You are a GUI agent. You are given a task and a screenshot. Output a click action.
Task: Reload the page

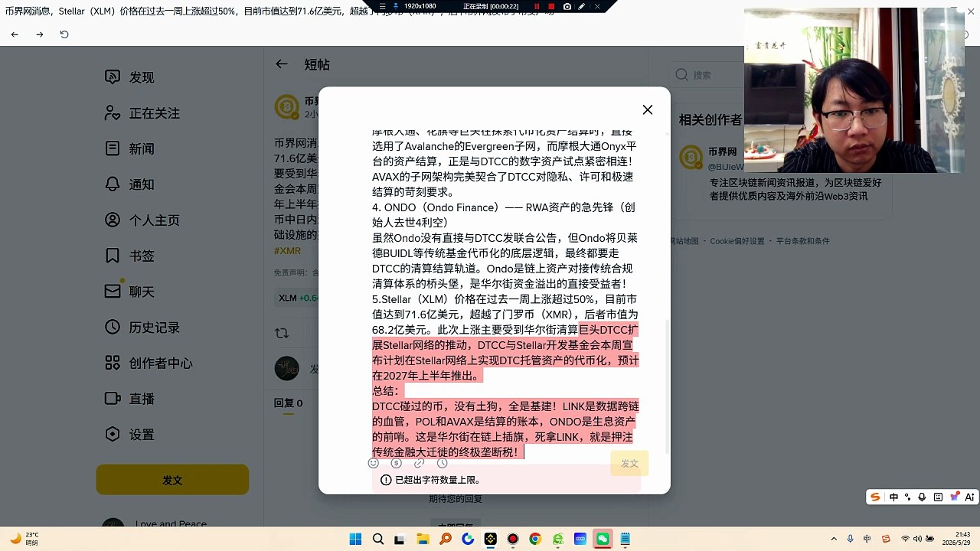(x=64, y=34)
